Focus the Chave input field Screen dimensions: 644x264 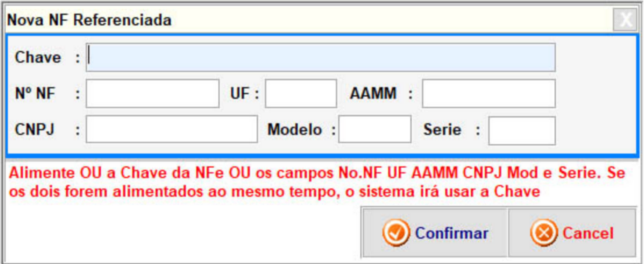point(320,57)
